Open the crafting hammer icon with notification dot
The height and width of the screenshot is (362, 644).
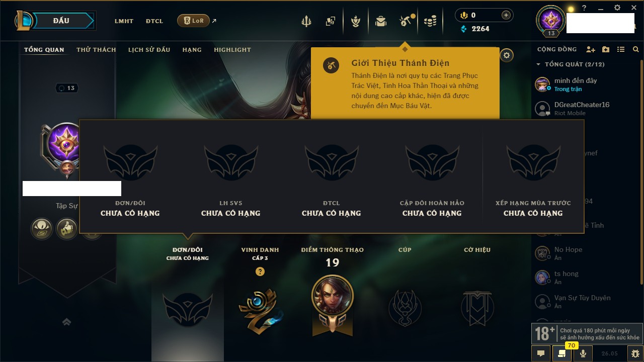(x=405, y=21)
